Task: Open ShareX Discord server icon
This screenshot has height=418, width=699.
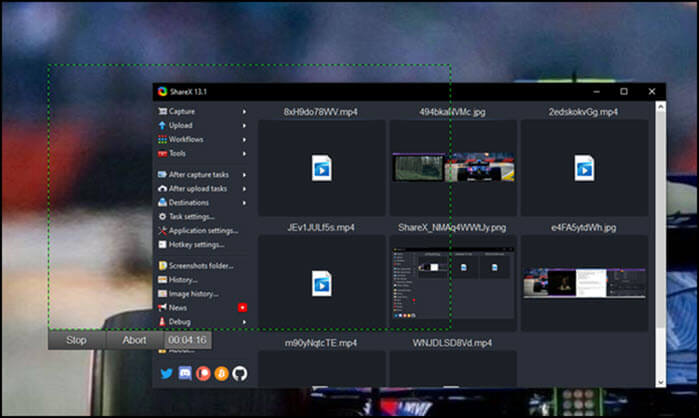Action: (x=185, y=373)
